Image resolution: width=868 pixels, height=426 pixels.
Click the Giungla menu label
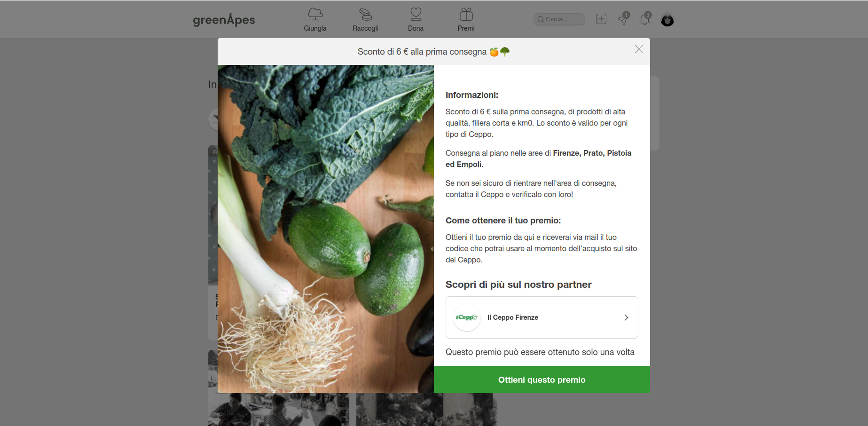315,28
